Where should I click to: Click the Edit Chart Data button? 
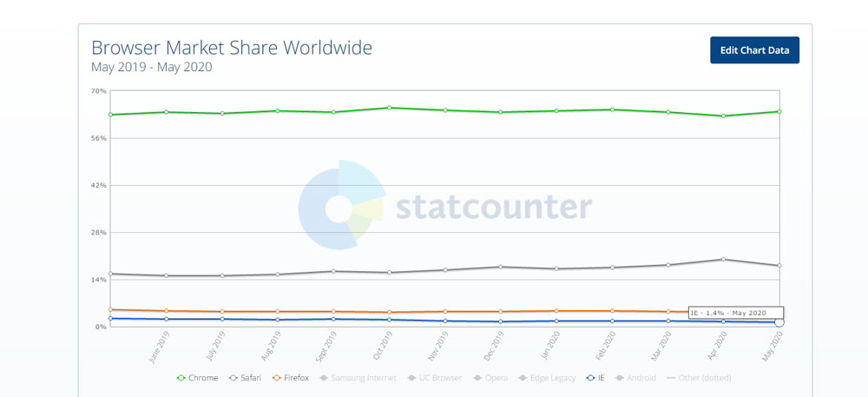(x=754, y=50)
